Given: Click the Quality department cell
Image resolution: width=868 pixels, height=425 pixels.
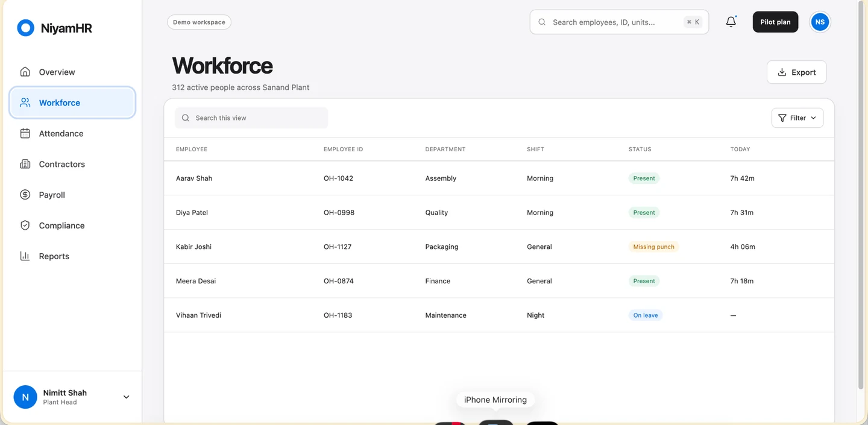Looking at the screenshot, I should tap(436, 213).
